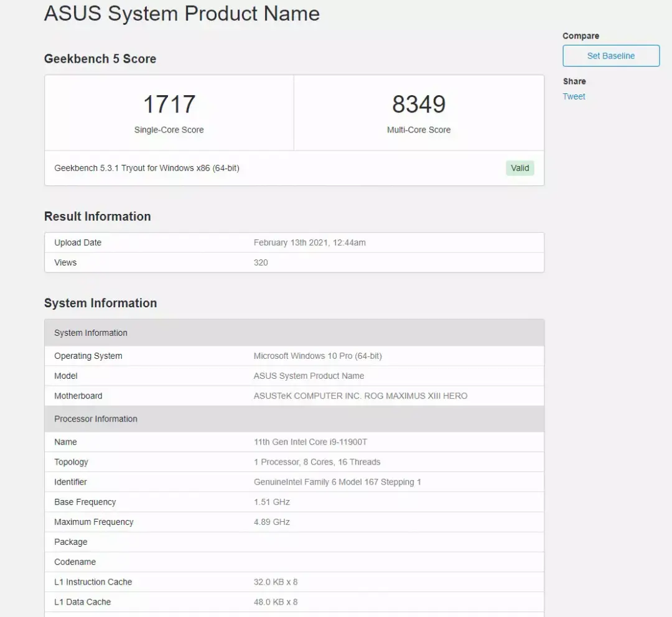This screenshot has height=617, width=672.
Task: Click the Geekbench 5 Score heading
Action: pos(100,58)
